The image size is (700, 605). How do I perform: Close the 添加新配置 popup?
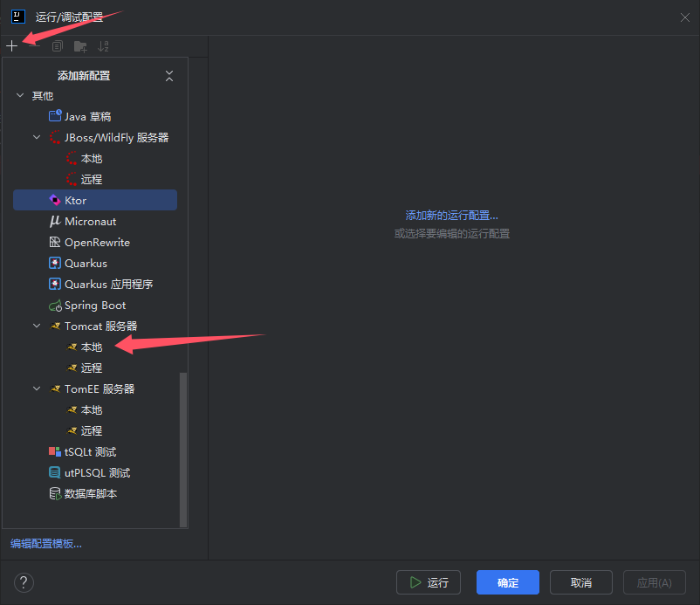point(169,76)
